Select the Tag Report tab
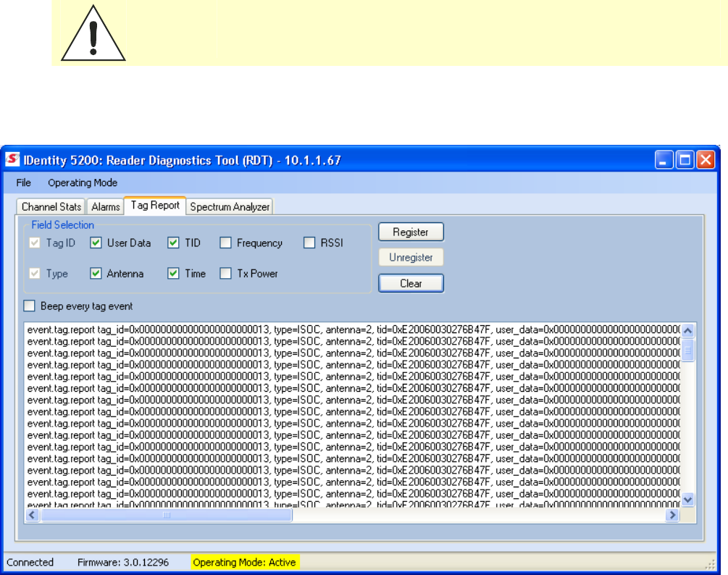 point(155,206)
